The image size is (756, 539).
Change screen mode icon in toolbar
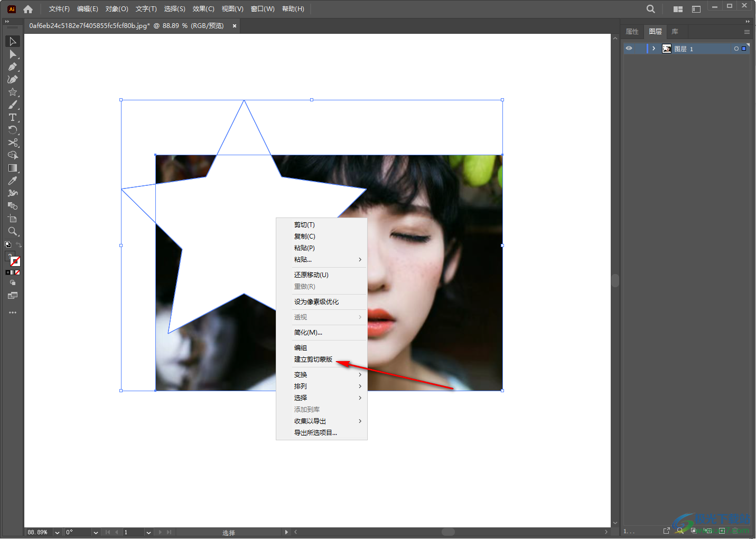tap(13, 296)
